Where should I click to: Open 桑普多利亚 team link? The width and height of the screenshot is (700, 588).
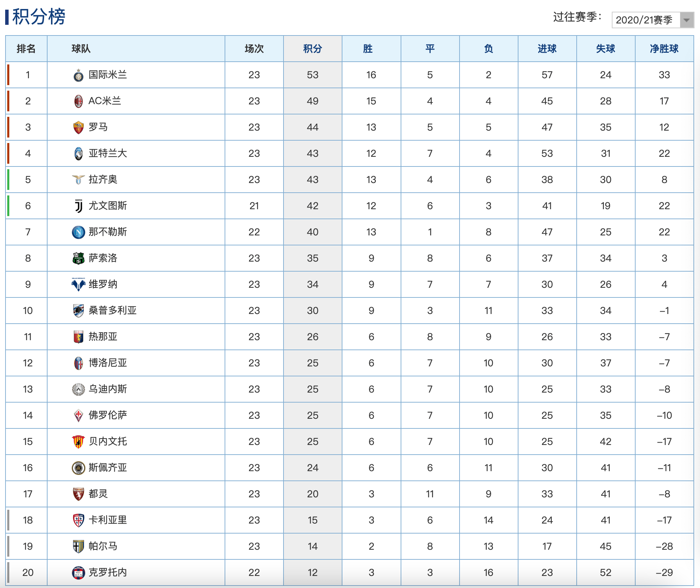113,311
